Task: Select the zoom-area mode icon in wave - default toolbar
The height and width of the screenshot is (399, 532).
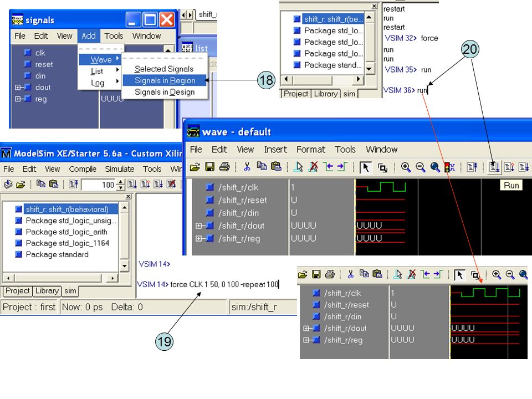Action: coord(382,167)
